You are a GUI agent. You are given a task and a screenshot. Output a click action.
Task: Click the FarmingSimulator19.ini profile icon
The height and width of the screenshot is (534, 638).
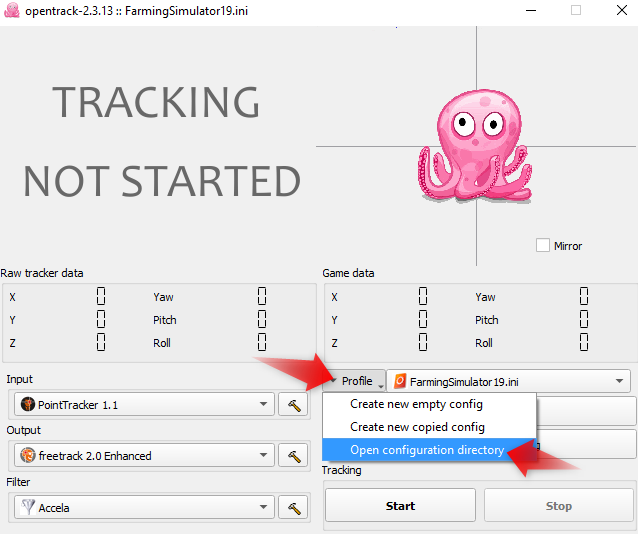[400, 381]
